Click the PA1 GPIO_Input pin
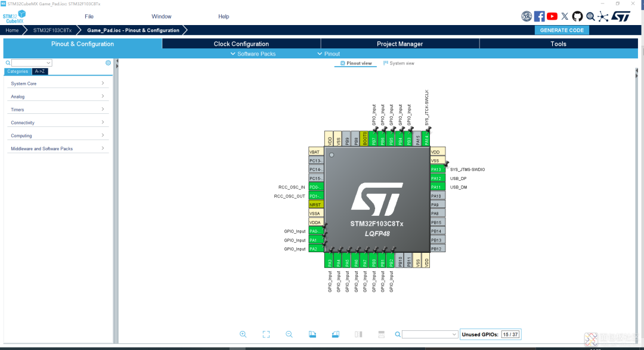The height and width of the screenshot is (350, 644). 316,240
